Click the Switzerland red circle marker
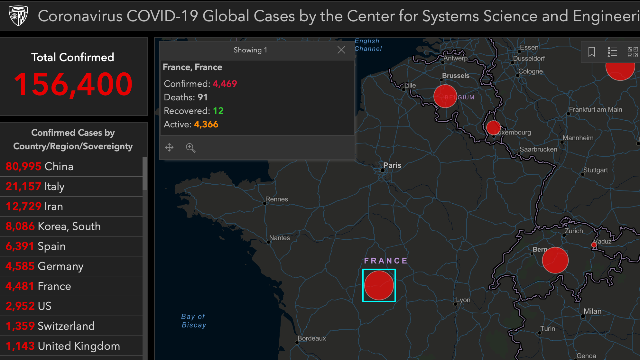Viewport: 640px width, 360px height. [555, 260]
